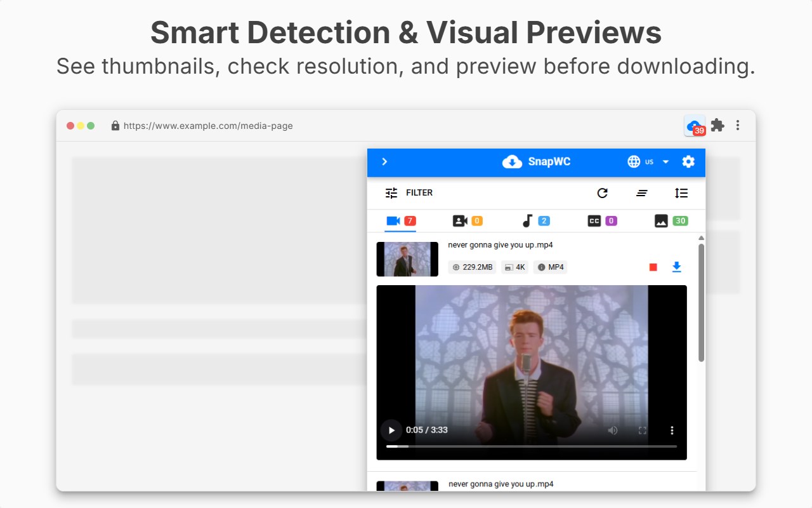Open the globe region selector
The image size is (812, 508).
(634, 162)
